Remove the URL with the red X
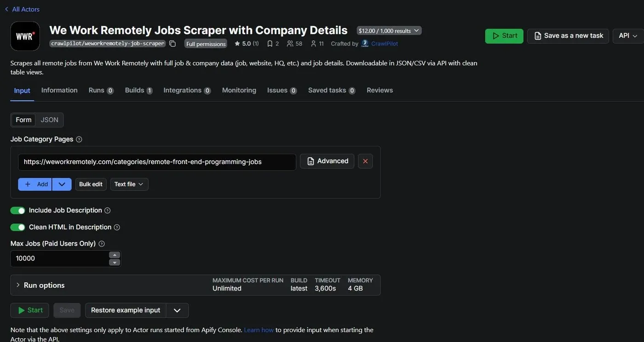644x342 pixels. pyautogui.click(x=365, y=161)
